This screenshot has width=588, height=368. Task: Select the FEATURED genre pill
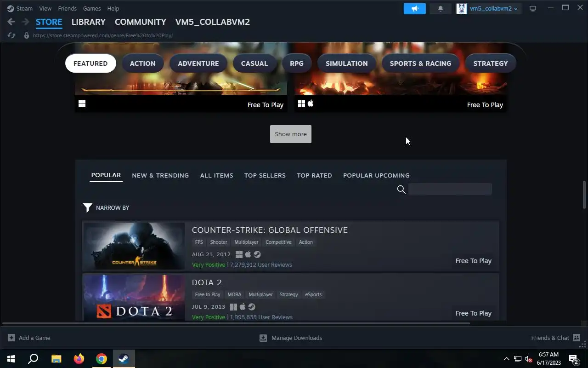pyautogui.click(x=90, y=63)
